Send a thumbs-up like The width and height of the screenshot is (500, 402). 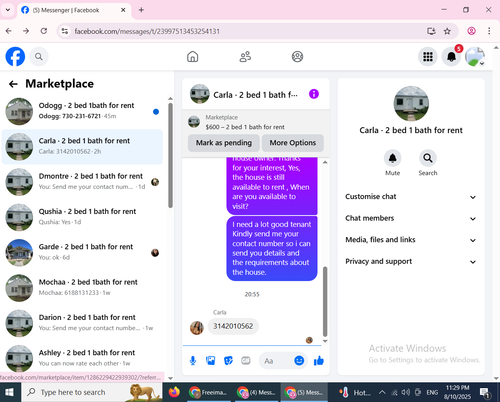click(319, 361)
